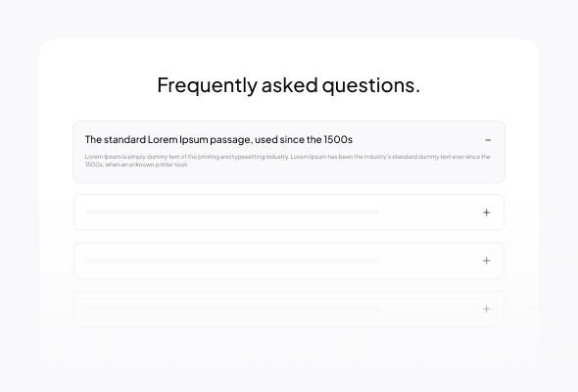Select the placeholder title bar in the third FAQ row
This screenshot has width=578, height=392.
[232, 261]
